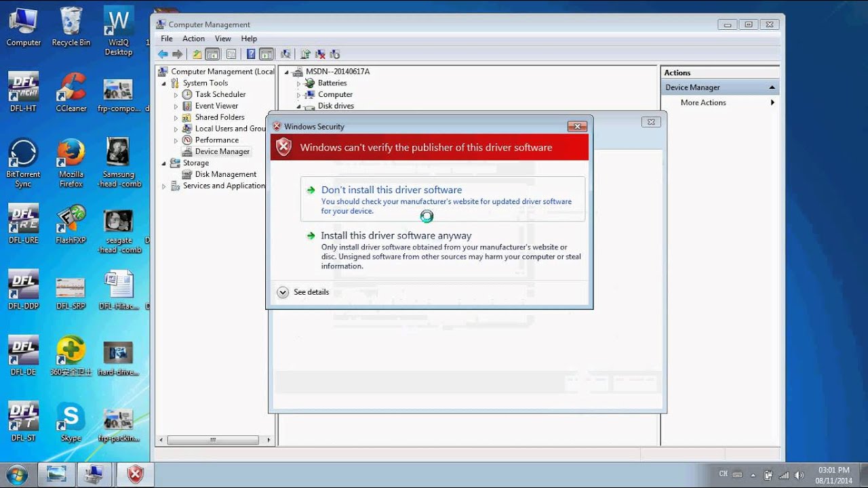Launch CCleaner desktop shortcut
868x488 pixels.
(71, 93)
